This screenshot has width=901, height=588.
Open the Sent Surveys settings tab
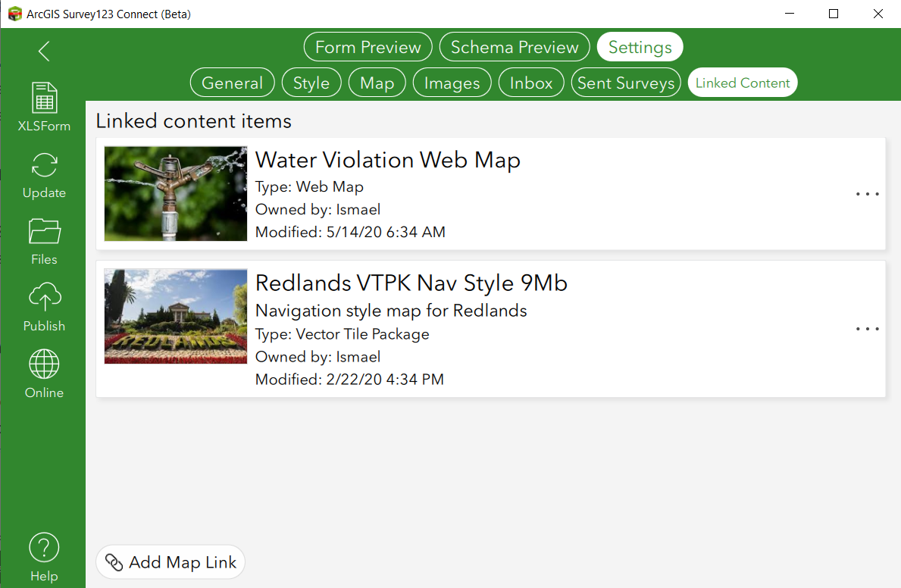(x=626, y=83)
